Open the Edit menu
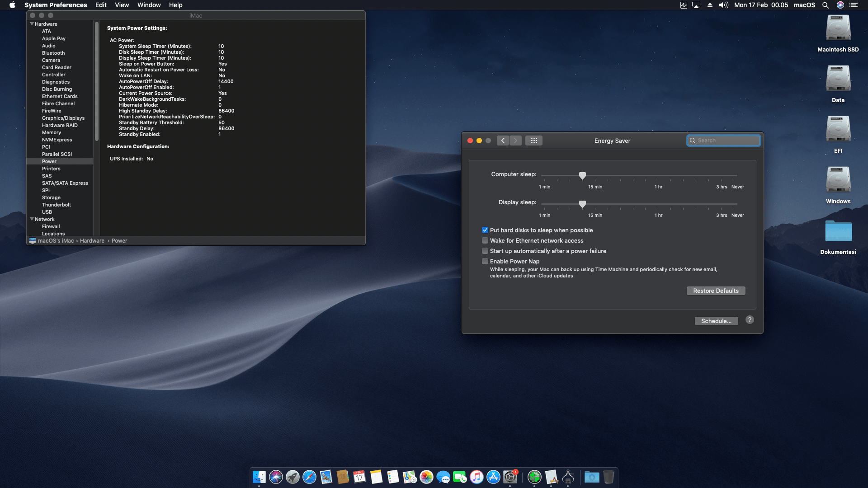 (101, 5)
